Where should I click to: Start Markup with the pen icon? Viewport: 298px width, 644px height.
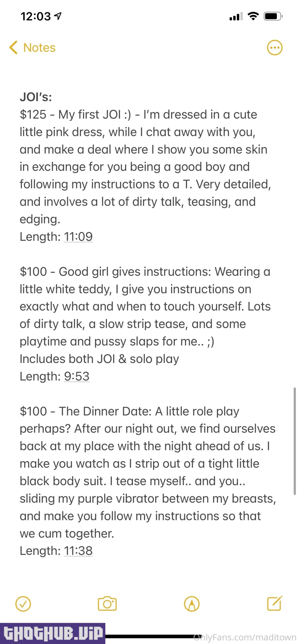192,604
